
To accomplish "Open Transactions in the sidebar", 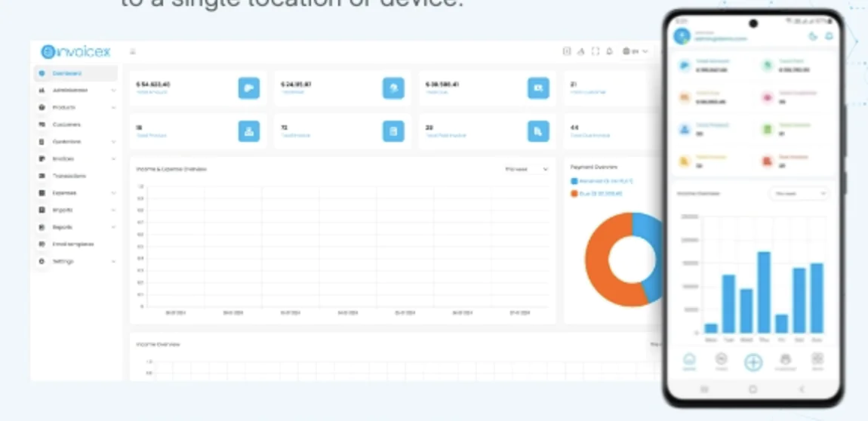I will pyautogui.click(x=75, y=176).
